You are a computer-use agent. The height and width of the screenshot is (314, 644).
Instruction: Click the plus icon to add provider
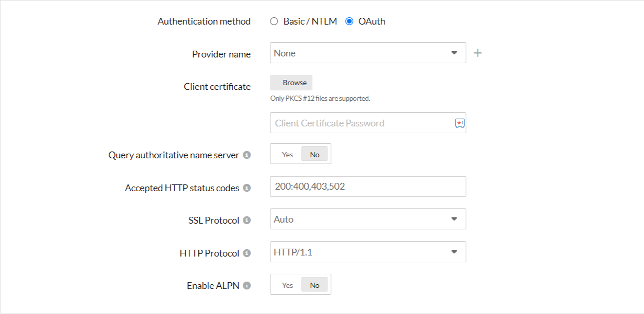477,53
